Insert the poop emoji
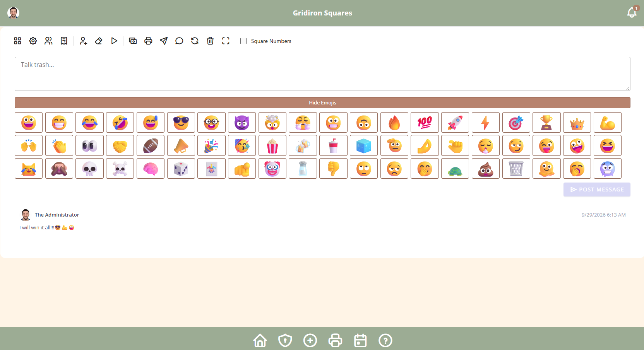The height and width of the screenshot is (350, 644). pos(486,169)
